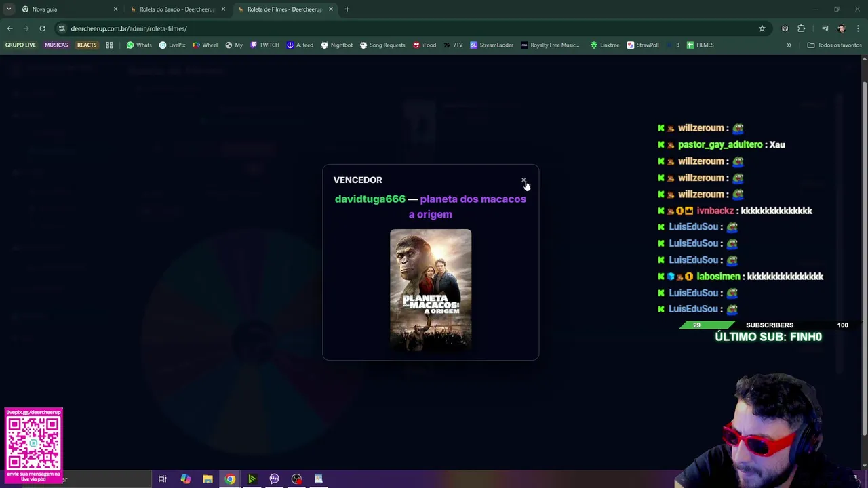The image size is (868, 488).
Task: Bookmark this page with star icon
Action: (x=762, y=28)
